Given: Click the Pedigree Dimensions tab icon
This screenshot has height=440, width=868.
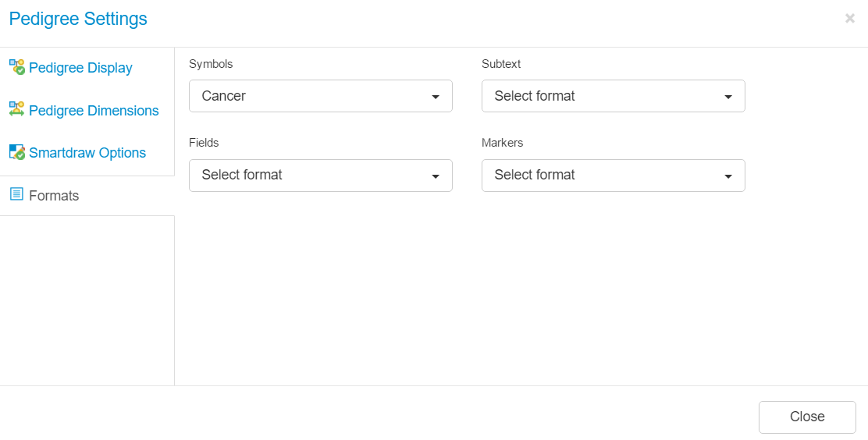Looking at the screenshot, I should [x=17, y=109].
